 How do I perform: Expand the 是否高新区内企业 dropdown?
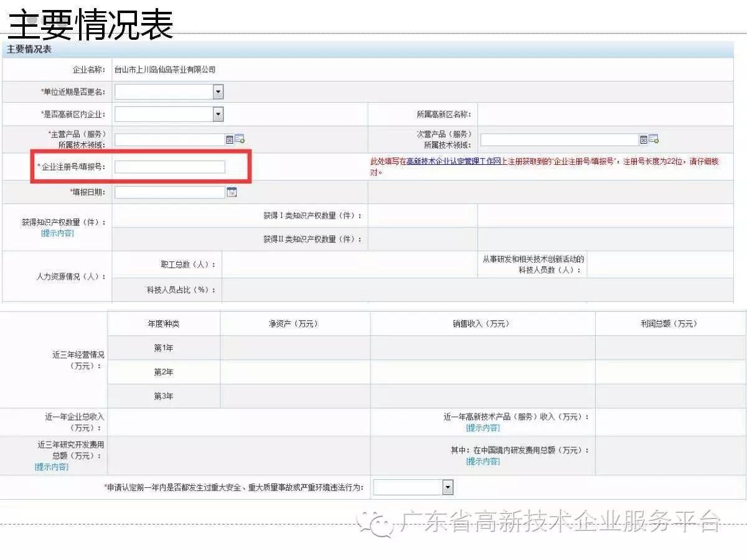pos(218,114)
